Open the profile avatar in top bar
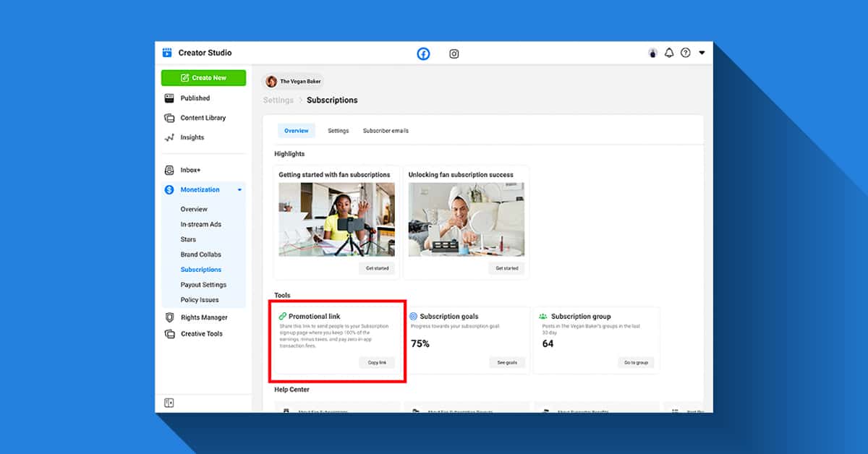 652,53
